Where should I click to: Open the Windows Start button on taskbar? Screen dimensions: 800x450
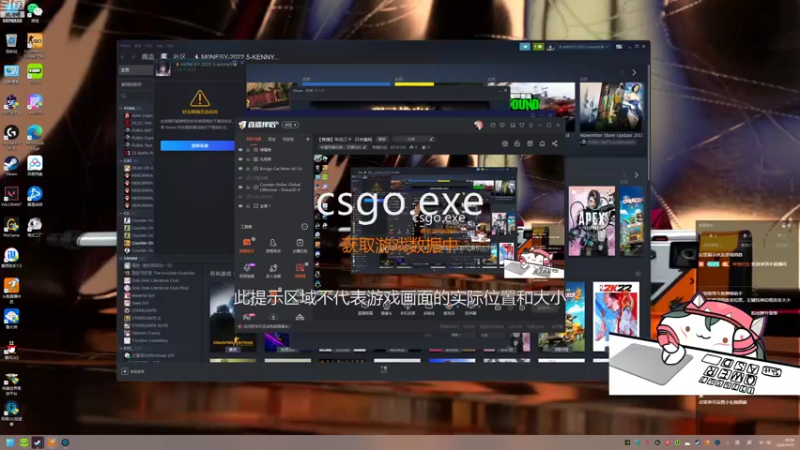[x=10, y=442]
